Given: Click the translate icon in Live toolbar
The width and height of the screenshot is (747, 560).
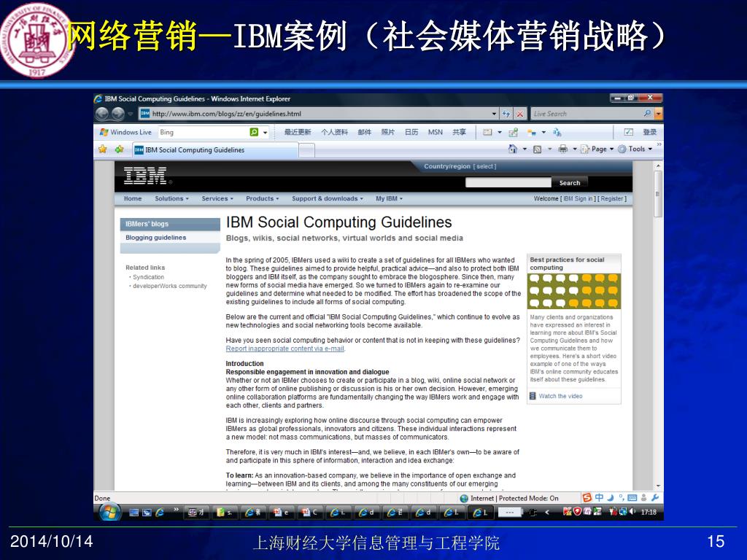Looking at the screenshot, I should 557,133.
